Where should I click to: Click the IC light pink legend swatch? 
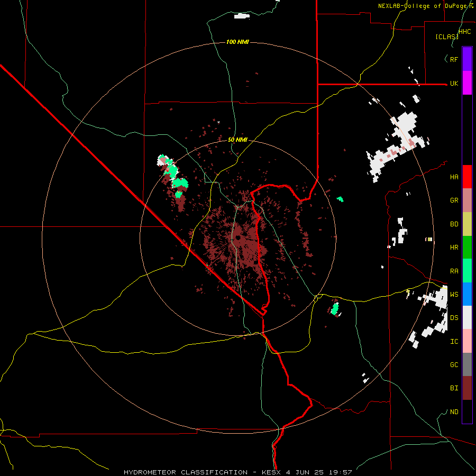(467, 341)
